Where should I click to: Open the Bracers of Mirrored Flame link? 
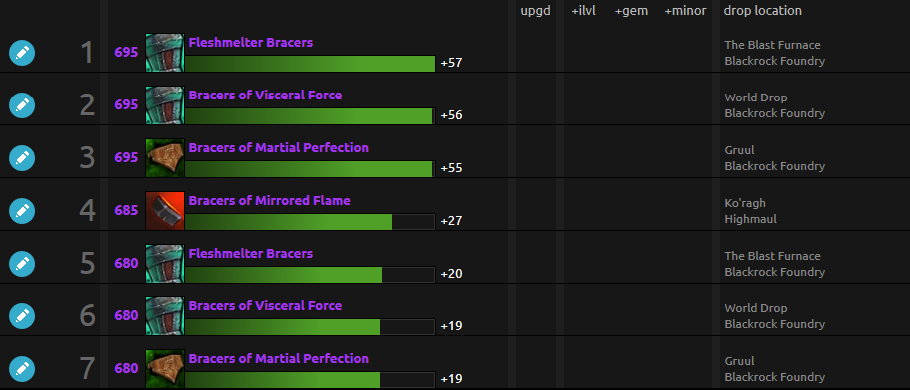pos(269,201)
